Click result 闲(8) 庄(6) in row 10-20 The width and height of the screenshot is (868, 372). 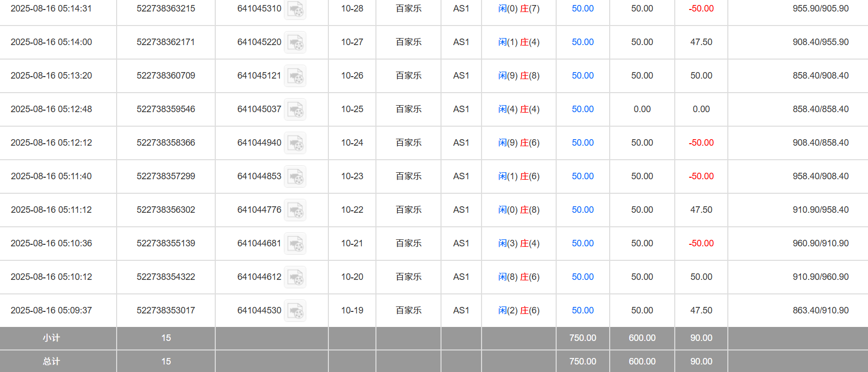coord(519,277)
